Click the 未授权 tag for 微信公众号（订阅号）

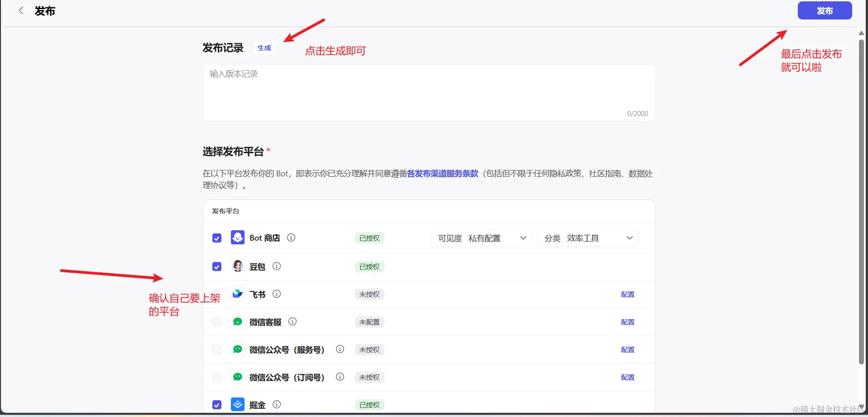click(369, 377)
